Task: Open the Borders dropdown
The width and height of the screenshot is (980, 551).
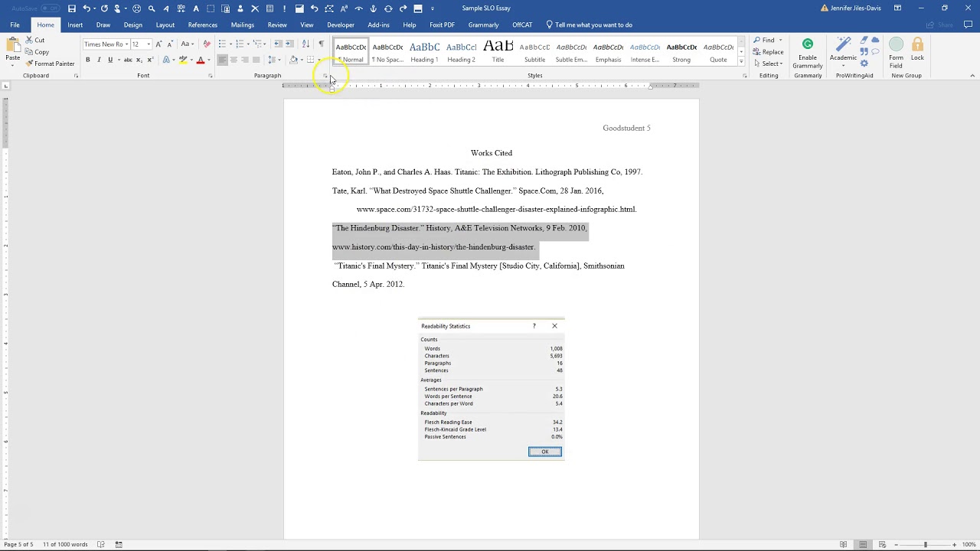Action: pyautogui.click(x=318, y=60)
